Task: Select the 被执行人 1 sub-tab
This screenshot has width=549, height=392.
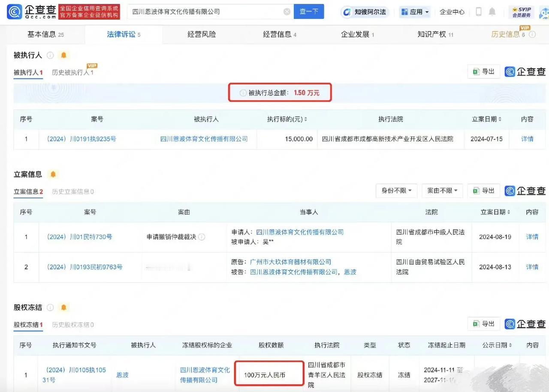Action: (x=28, y=72)
